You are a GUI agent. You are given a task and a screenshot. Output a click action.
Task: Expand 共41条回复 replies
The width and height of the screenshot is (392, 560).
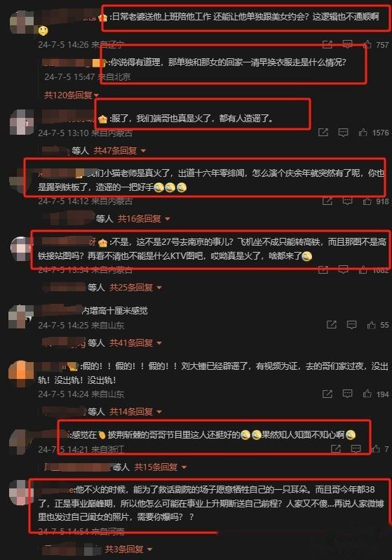coord(135,343)
